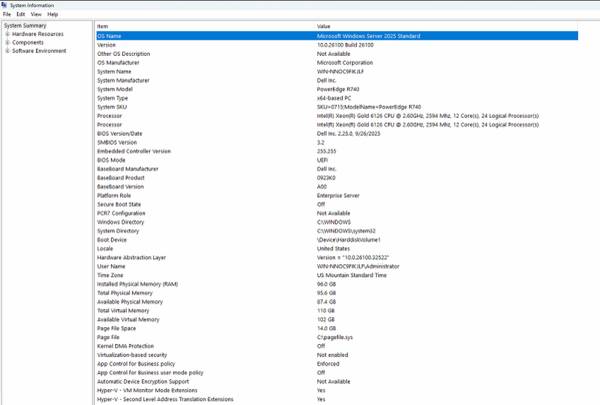
Task: Open the Help menu
Action: [52, 15]
